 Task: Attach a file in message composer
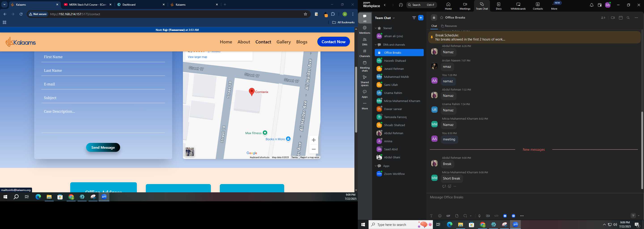point(457,216)
